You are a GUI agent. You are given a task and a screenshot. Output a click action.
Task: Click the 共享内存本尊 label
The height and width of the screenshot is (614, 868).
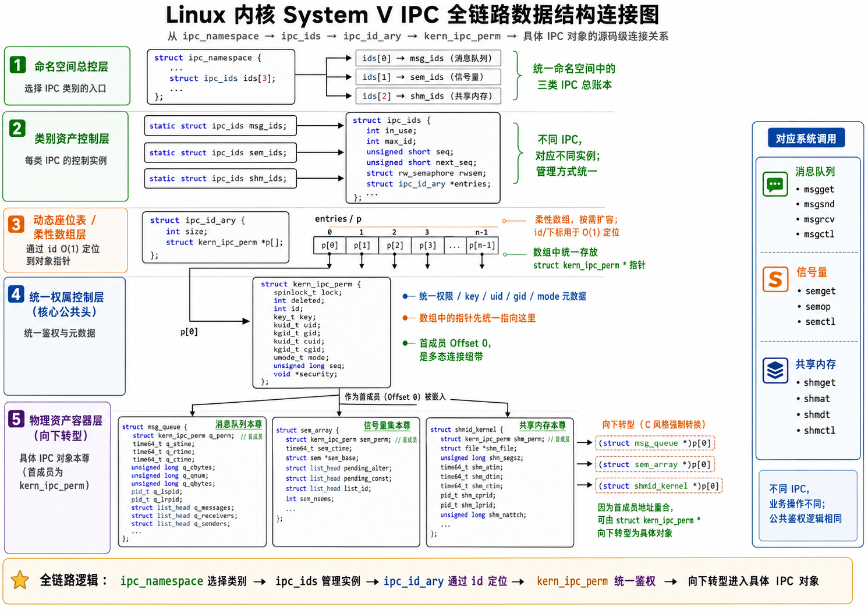click(543, 425)
